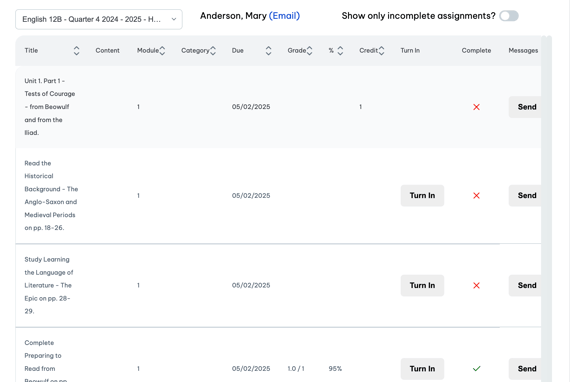Turn in Study Learning the Language assignment

pyautogui.click(x=422, y=285)
